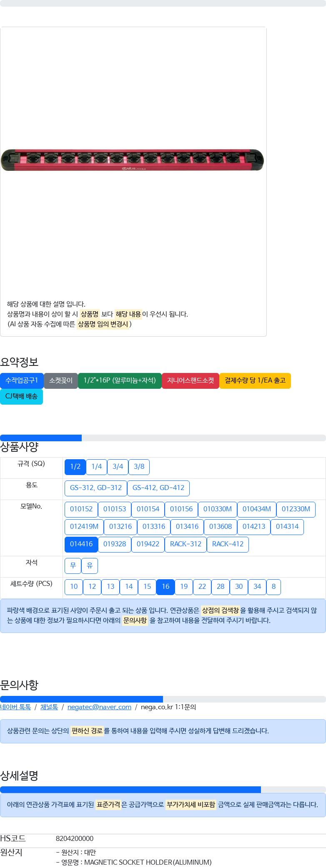This screenshot has height=868, width=326.
Task: Select the 1/4 socket size option
Action: point(96,467)
